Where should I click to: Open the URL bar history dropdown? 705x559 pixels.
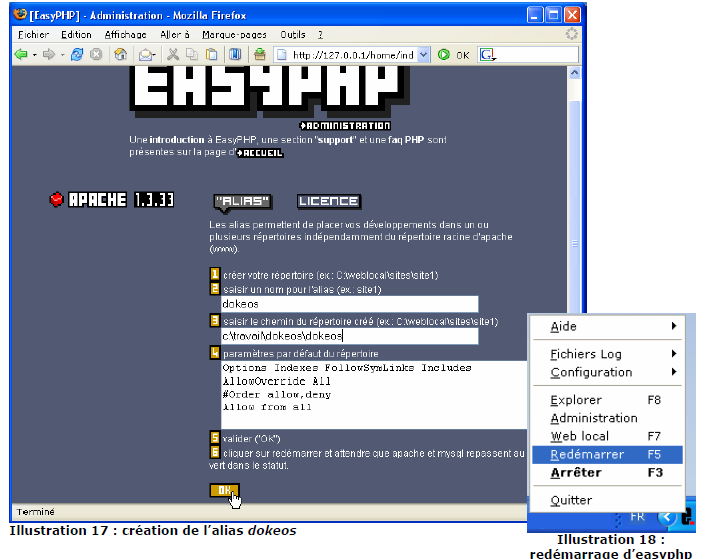tap(423, 55)
